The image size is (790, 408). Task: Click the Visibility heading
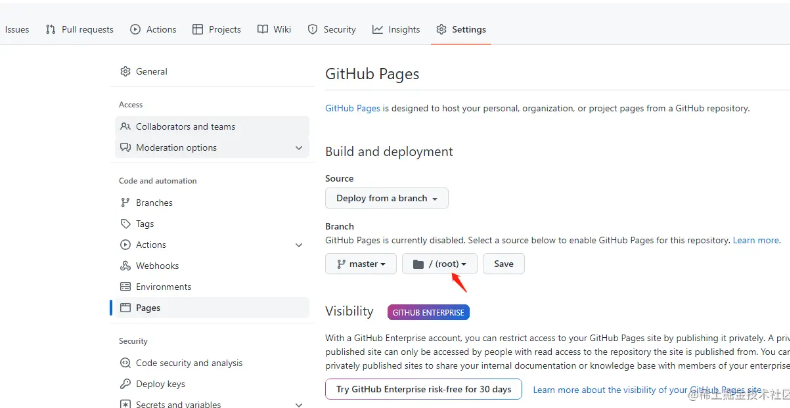[x=349, y=311]
